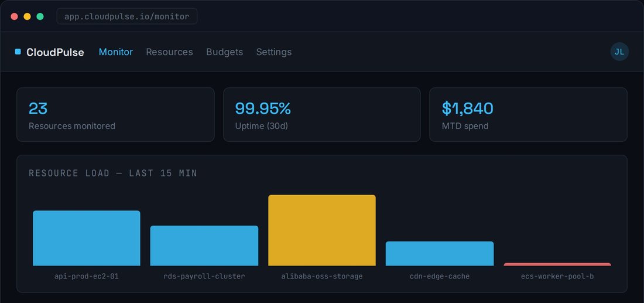Click the $1,840 spend value

pos(467,108)
